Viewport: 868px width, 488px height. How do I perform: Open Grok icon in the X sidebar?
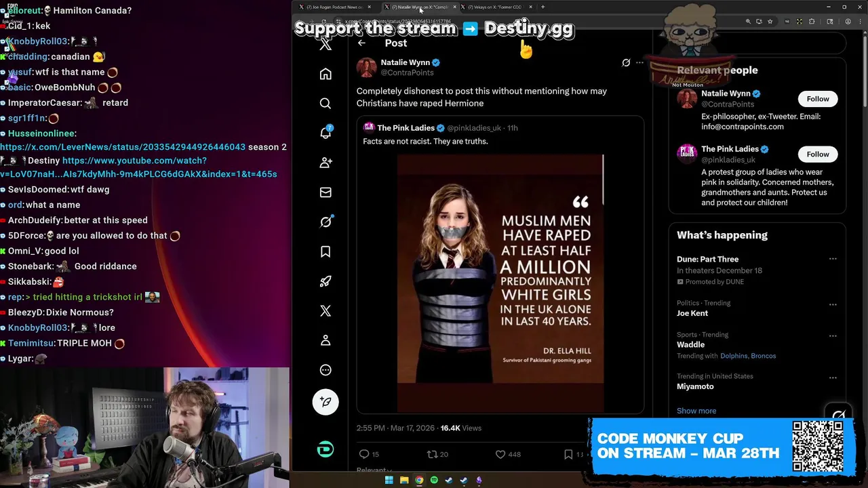click(325, 222)
